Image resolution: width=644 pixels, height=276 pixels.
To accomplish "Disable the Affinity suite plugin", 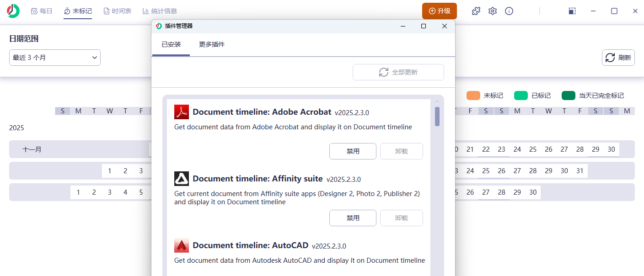I will (353, 218).
